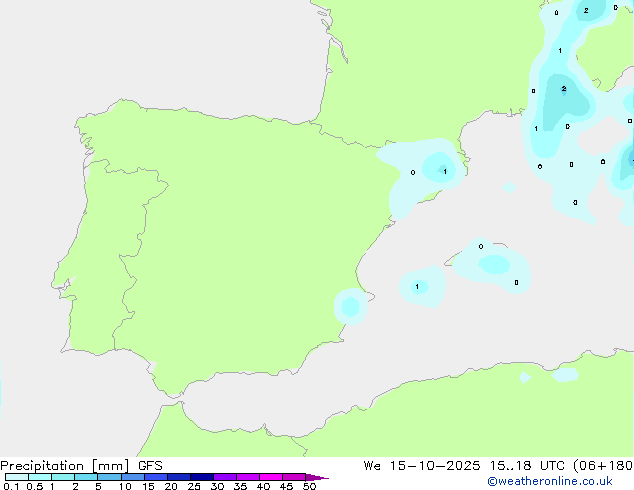Viewport: 634px width, 490px height.
Task: Open the weatheronline.co.uk copyright link
Action: 550,481
